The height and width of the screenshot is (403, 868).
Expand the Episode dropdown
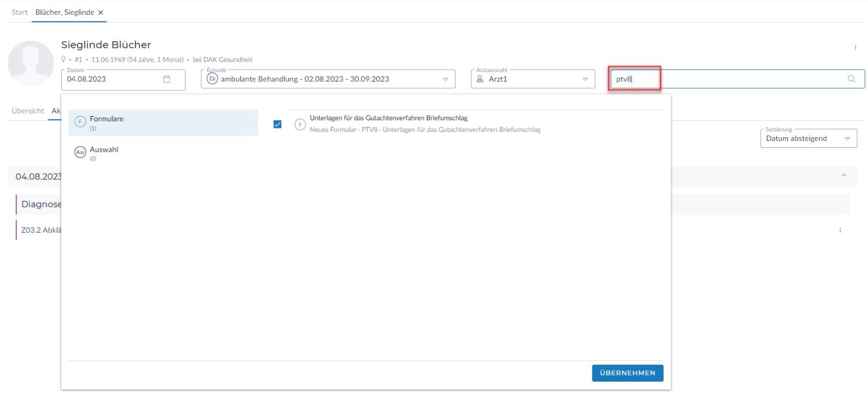click(x=445, y=79)
